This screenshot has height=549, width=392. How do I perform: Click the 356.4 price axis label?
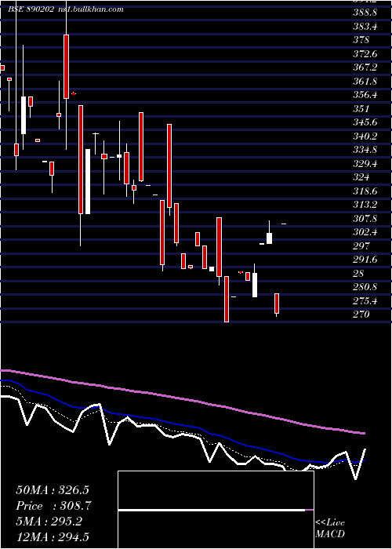coord(365,95)
